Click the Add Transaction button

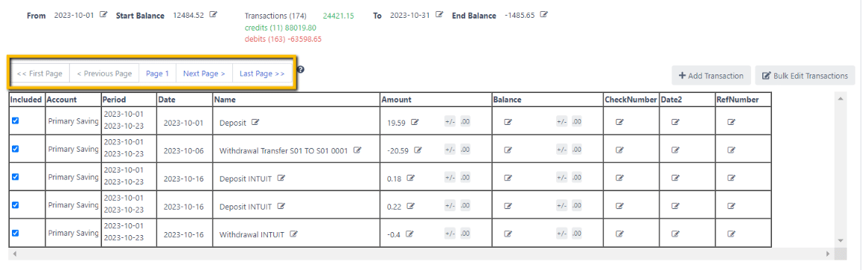click(712, 76)
